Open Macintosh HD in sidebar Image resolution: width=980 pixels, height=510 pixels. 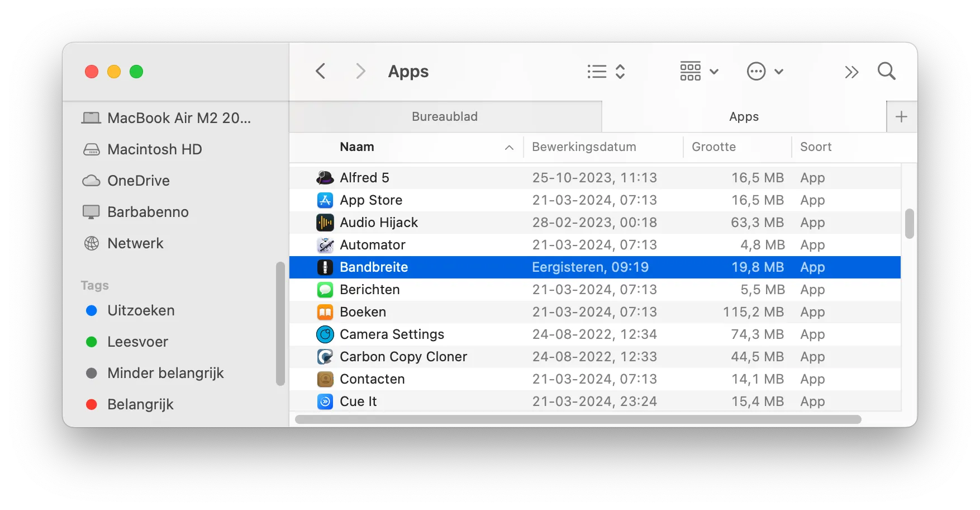(142, 149)
